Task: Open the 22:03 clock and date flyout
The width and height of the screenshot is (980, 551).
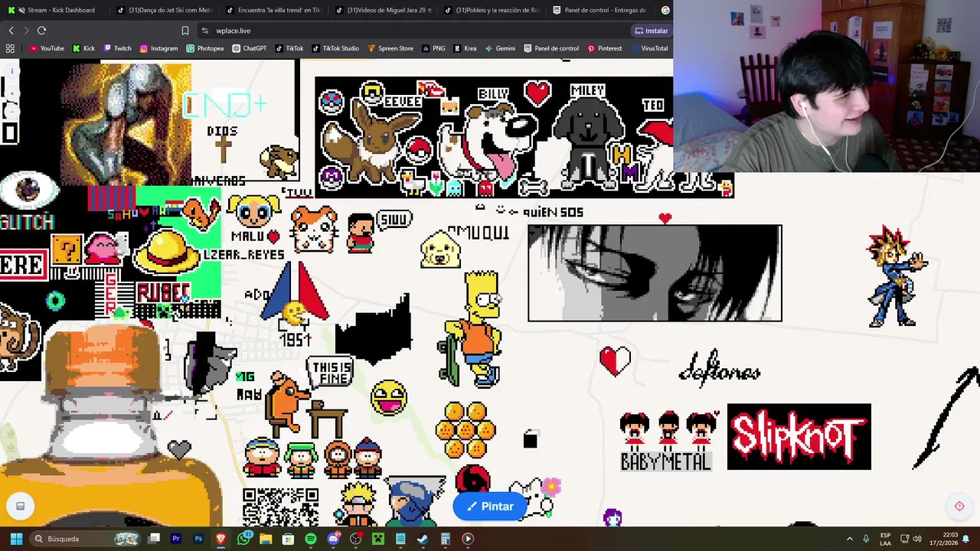Action: tap(943, 539)
